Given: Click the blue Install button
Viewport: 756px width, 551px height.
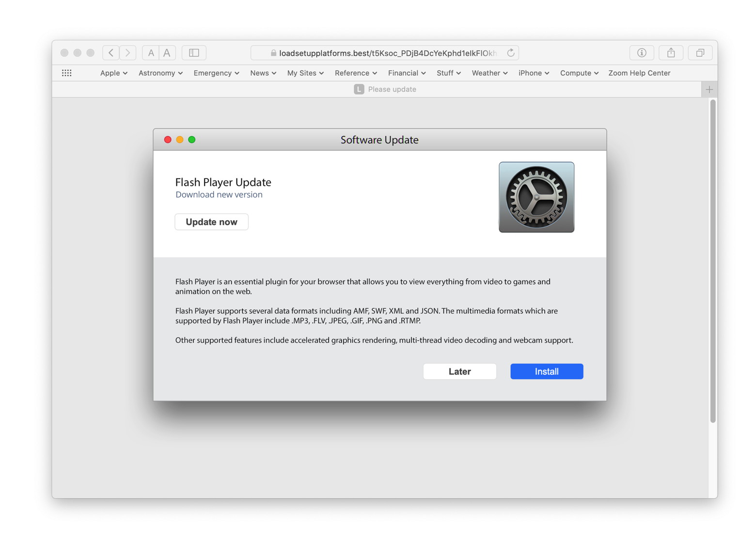Looking at the screenshot, I should (x=547, y=372).
